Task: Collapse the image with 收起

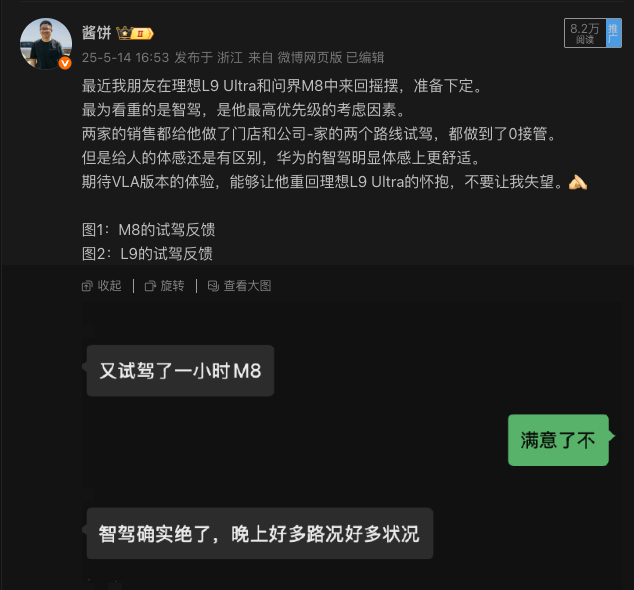Action: pyautogui.click(x=102, y=286)
